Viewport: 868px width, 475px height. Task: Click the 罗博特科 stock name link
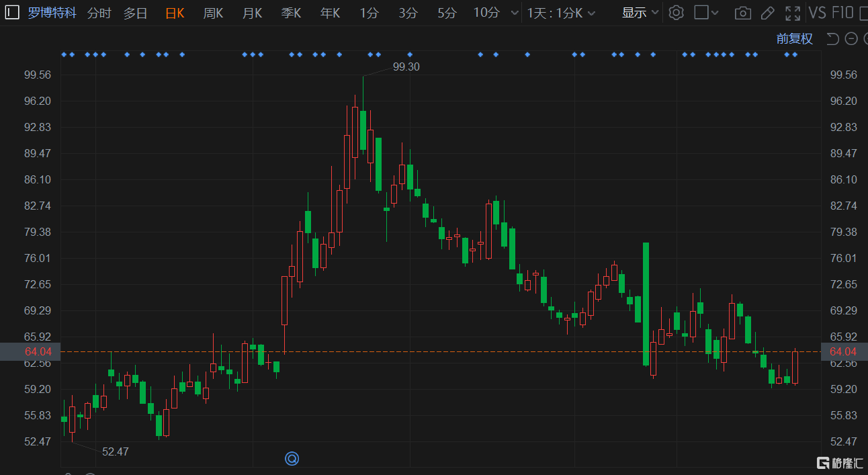coord(52,13)
